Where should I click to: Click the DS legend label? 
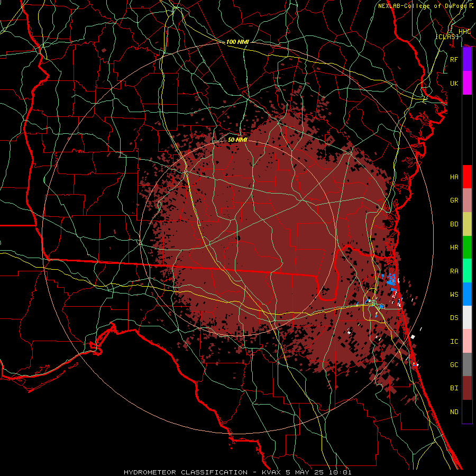[x=454, y=318]
